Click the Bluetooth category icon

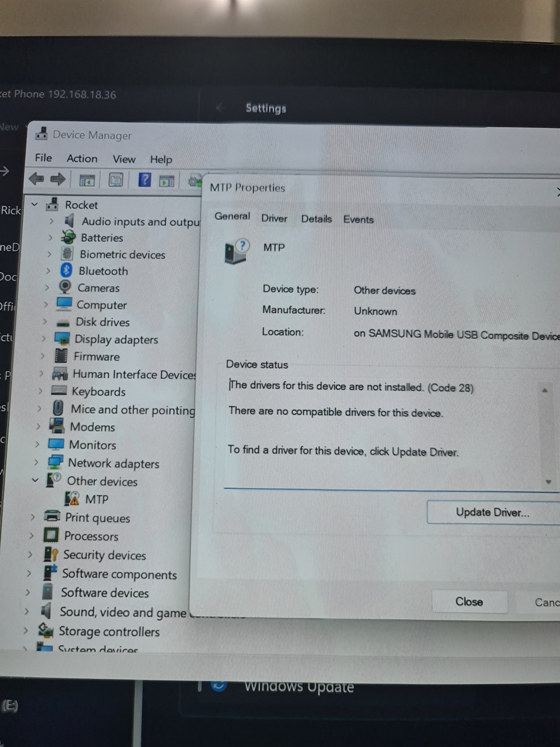[x=66, y=270]
